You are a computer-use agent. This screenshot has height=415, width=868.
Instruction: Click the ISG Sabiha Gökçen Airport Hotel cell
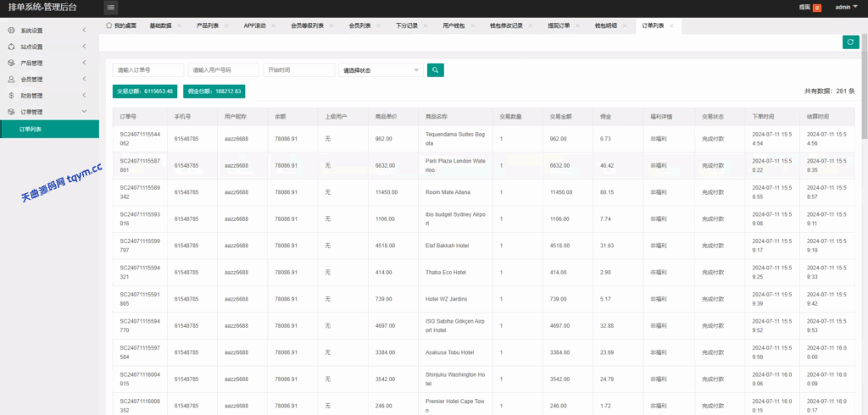pos(455,326)
